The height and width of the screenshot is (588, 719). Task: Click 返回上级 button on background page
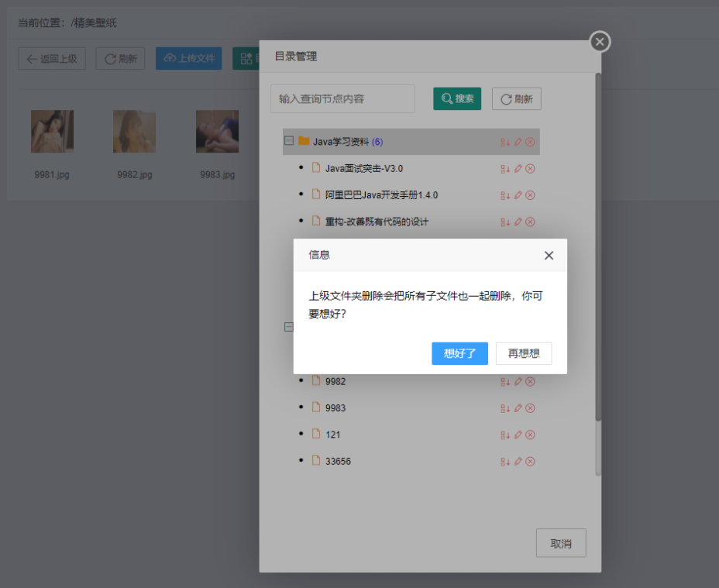(52, 59)
